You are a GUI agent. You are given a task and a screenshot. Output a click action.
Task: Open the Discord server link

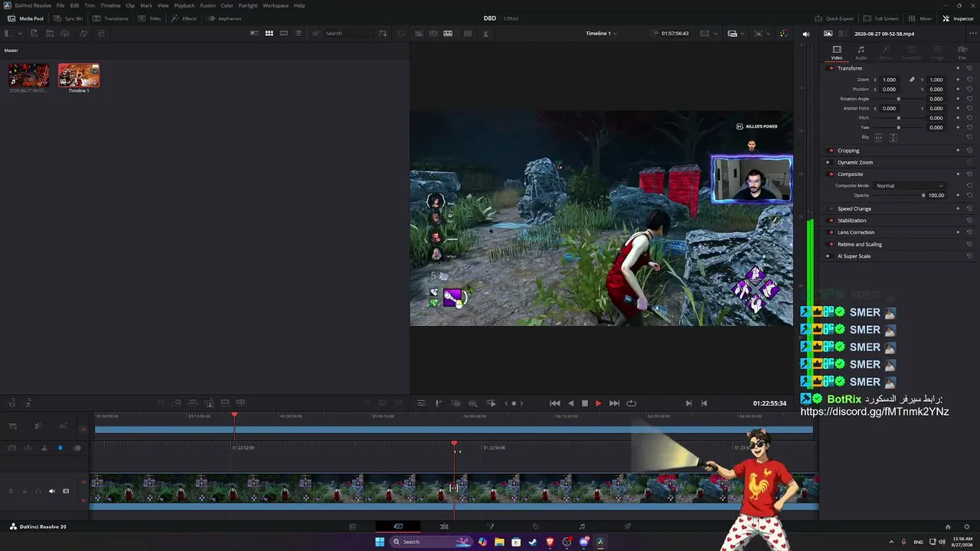click(x=874, y=412)
